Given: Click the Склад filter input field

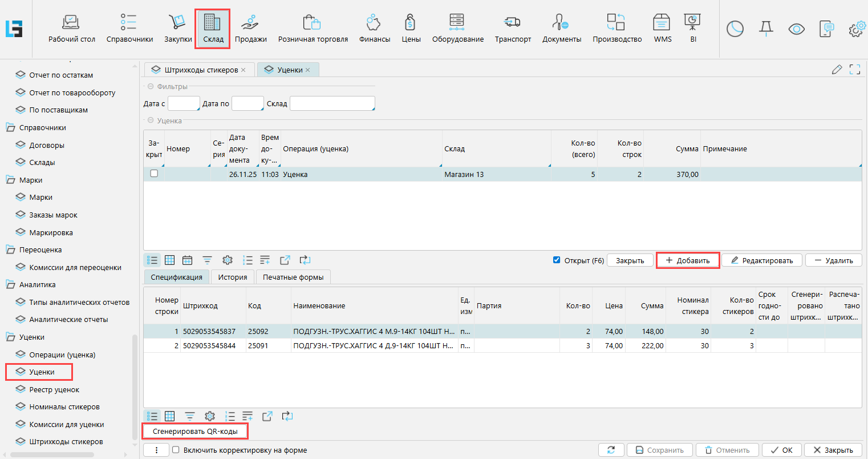Looking at the screenshot, I should click(332, 103).
